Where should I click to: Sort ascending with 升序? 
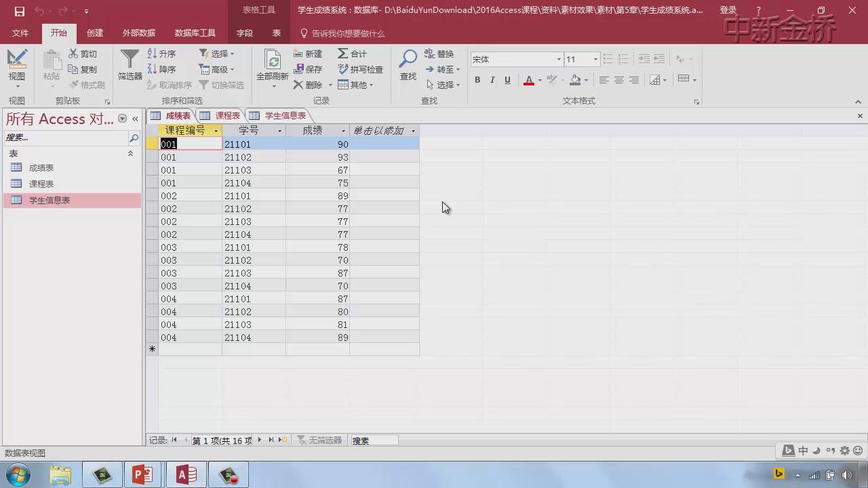pyautogui.click(x=162, y=54)
